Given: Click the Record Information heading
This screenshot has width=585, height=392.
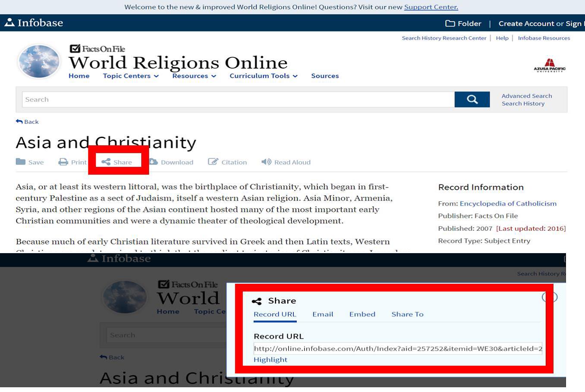Looking at the screenshot, I should 481,187.
